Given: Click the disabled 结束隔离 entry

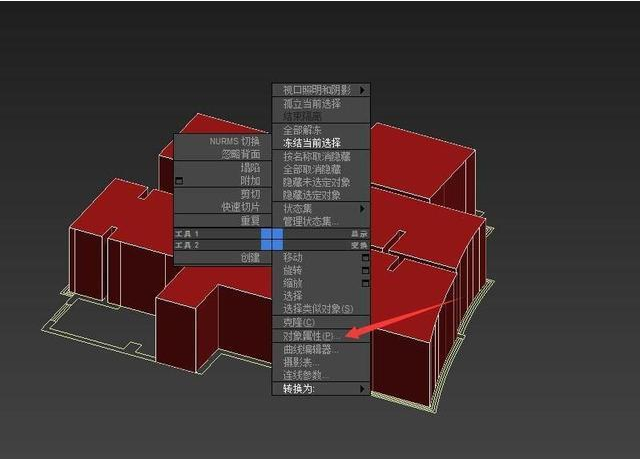Looking at the screenshot, I should (x=302, y=116).
